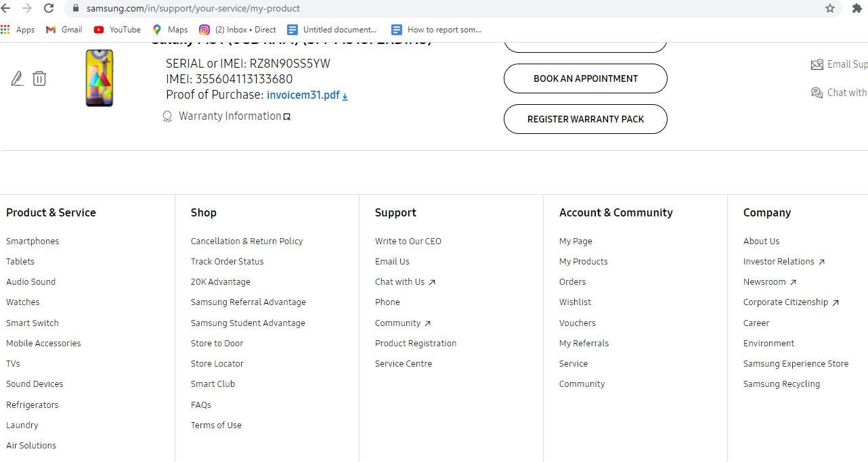Click the browser forward arrow
Screen dimensions: 868x462
coord(27,8)
